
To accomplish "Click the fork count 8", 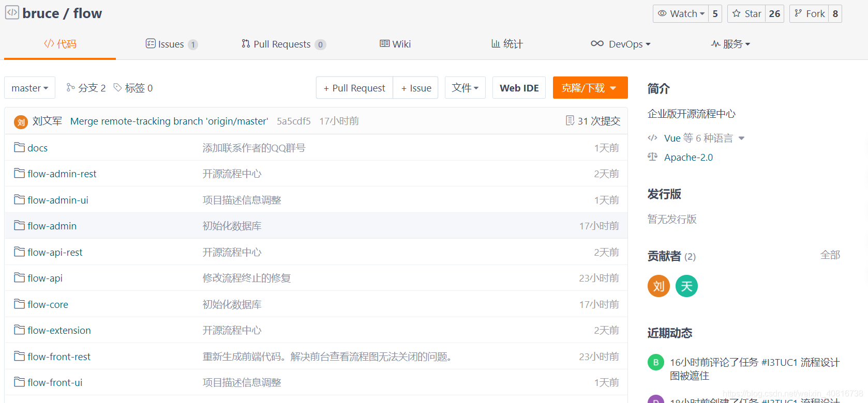I will point(835,13).
